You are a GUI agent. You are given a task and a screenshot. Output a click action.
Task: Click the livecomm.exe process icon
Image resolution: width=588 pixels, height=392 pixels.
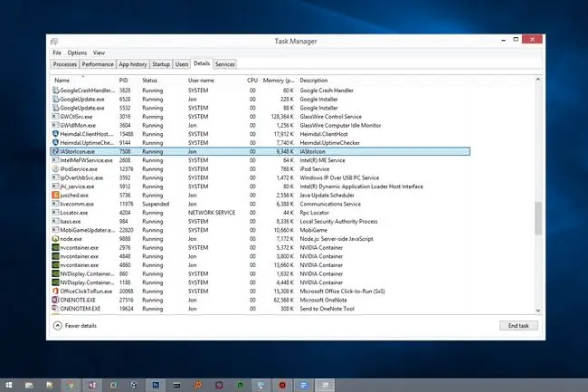[x=55, y=204]
